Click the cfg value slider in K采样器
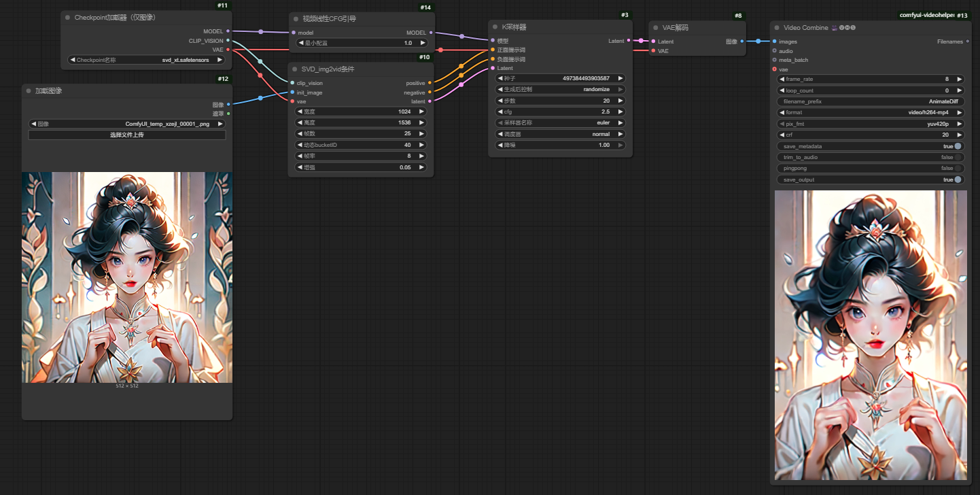This screenshot has height=495, width=980. (x=561, y=112)
